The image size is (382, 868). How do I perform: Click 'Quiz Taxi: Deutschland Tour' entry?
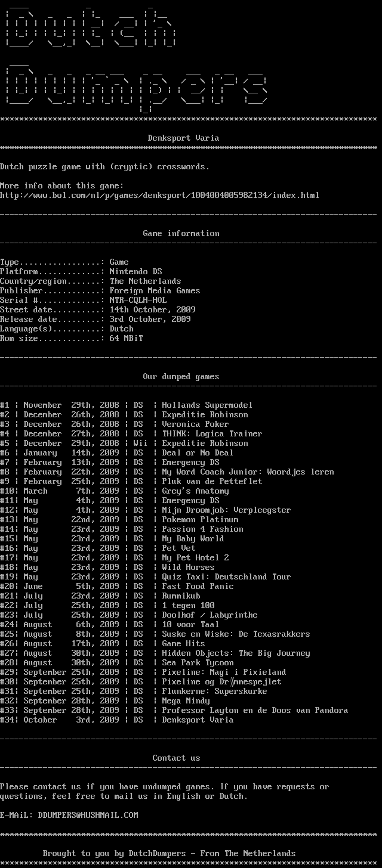click(227, 576)
